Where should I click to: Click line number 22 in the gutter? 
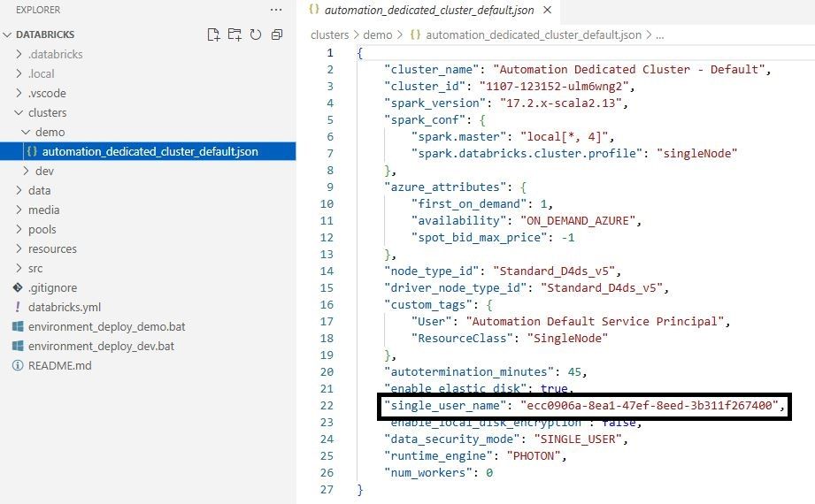(x=327, y=405)
